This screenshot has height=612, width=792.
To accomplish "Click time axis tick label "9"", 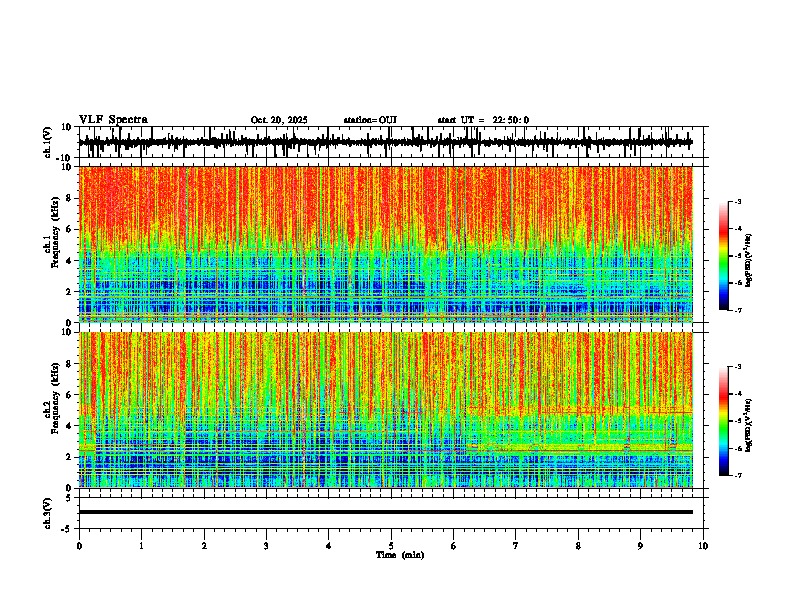I will (640, 546).
